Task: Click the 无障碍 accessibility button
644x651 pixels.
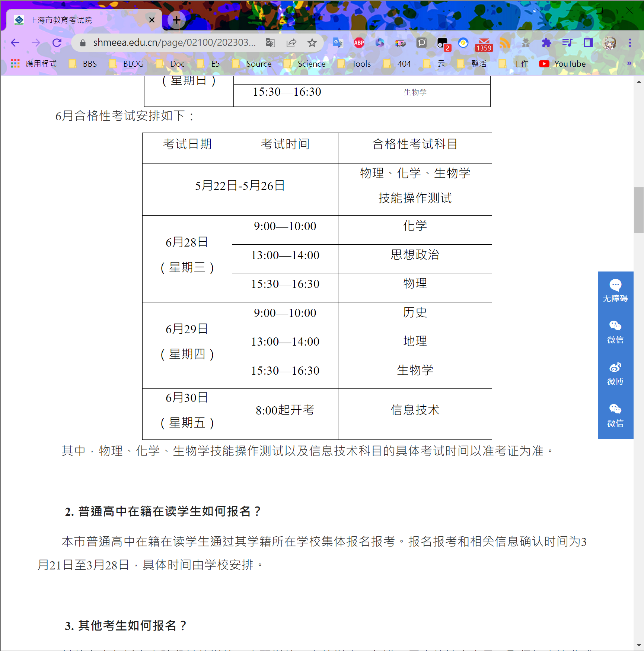Action: click(x=615, y=291)
